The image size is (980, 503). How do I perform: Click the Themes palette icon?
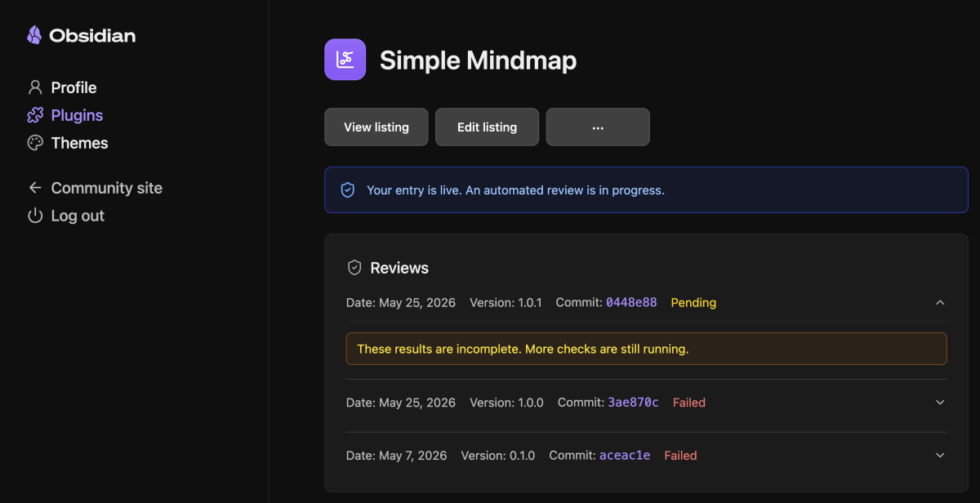[35, 143]
